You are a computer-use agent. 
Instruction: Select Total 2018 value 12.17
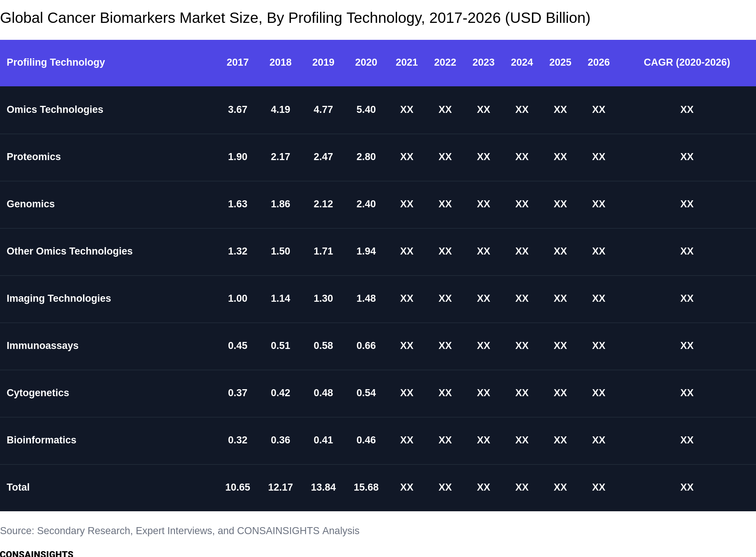pyautogui.click(x=281, y=487)
